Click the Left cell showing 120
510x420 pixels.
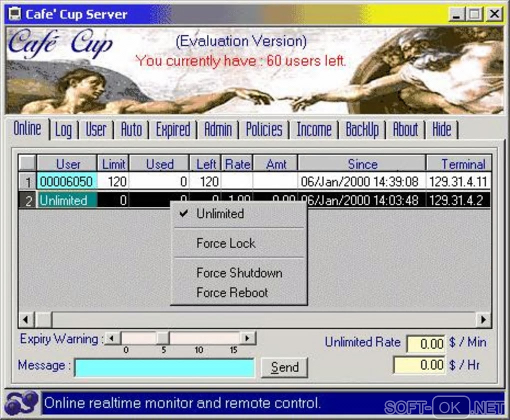pyautogui.click(x=205, y=181)
